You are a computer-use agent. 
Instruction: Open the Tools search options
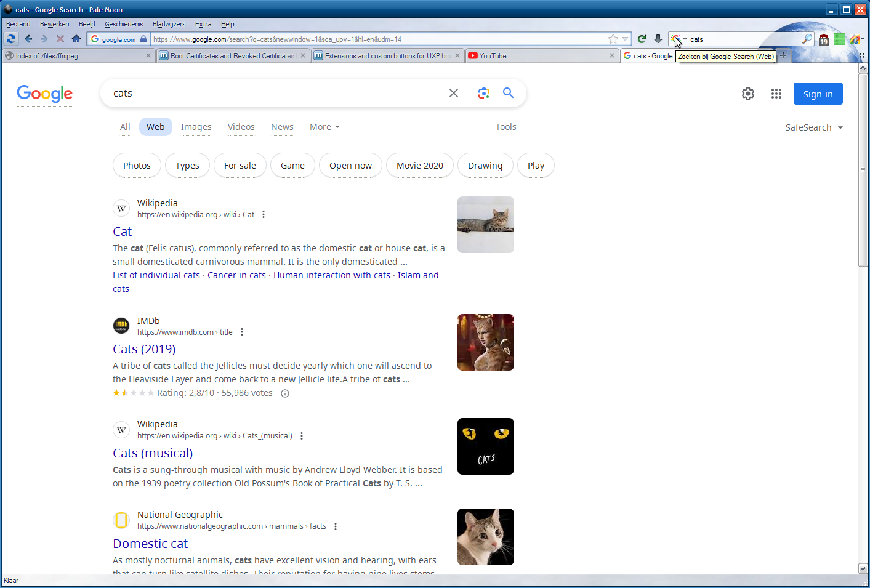tap(506, 127)
